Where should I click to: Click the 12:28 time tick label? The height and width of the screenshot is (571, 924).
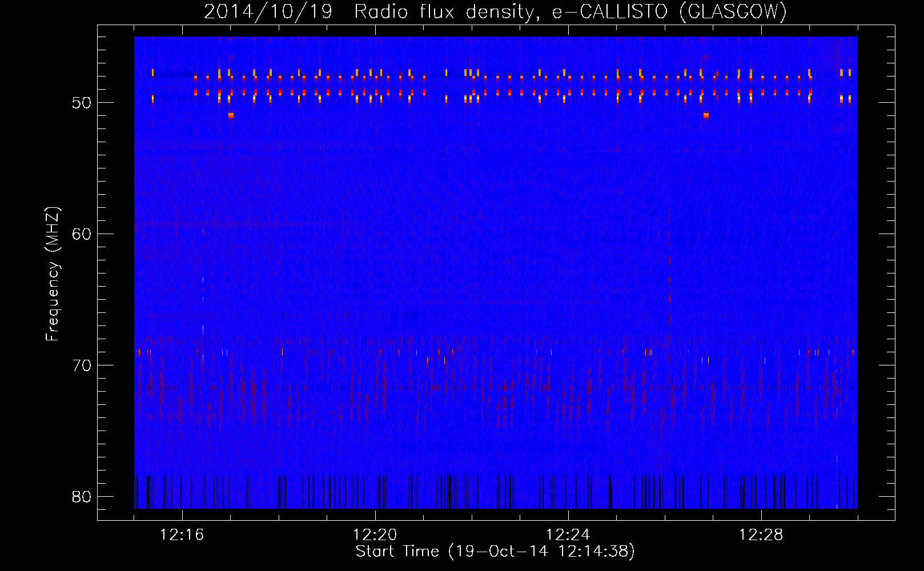[761, 535]
